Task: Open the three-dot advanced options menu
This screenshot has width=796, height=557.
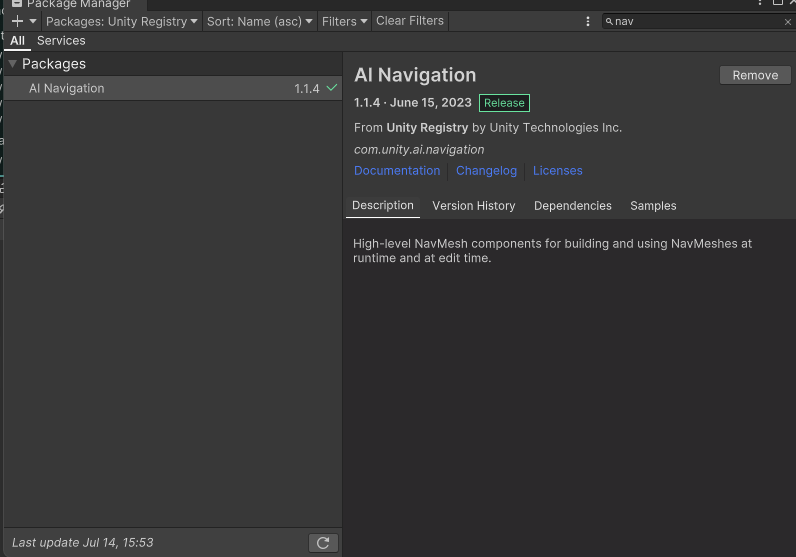Action: coord(588,21)
